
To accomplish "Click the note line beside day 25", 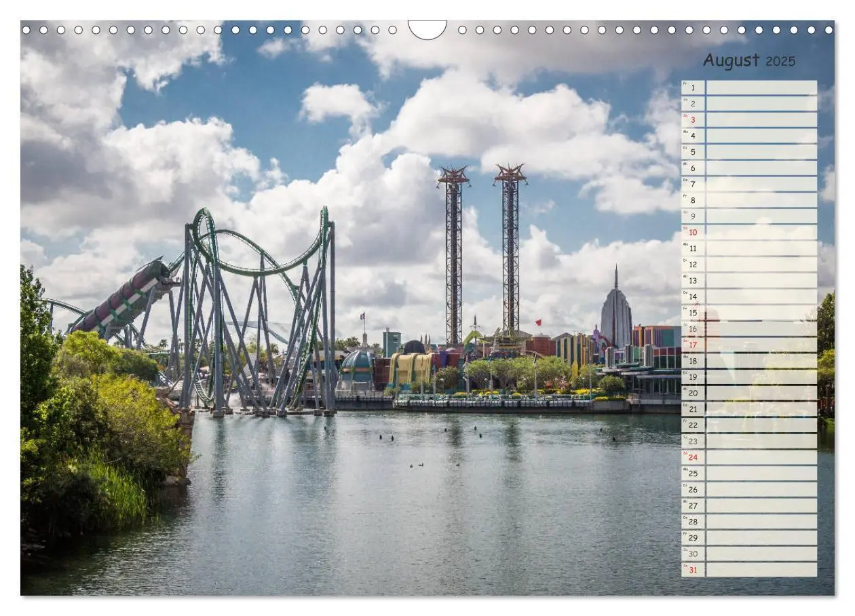I will (x=761, y=474).
